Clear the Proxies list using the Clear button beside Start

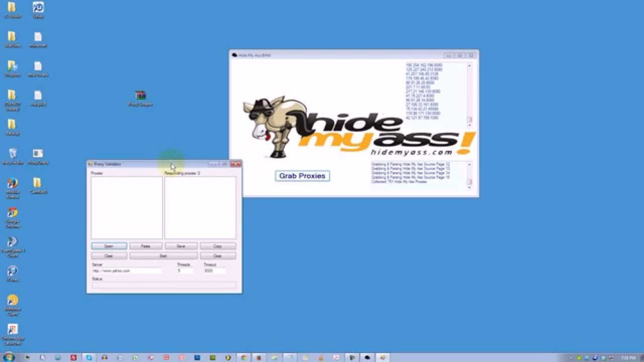(x=109, y=256)
